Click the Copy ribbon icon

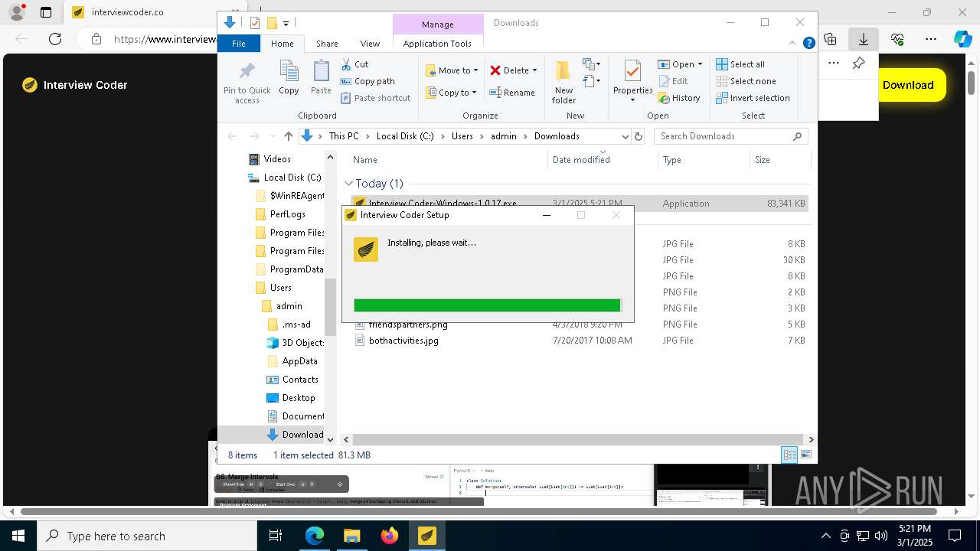(x=289, y=78)
